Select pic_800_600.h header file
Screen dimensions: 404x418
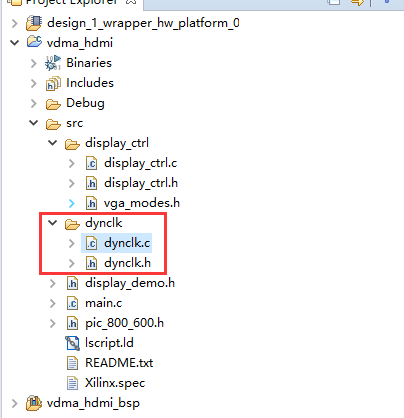click(124, 323)
